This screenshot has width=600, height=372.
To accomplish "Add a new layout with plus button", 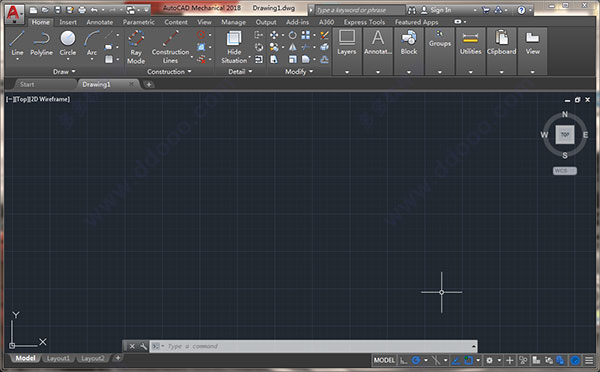I will point(118,358).
